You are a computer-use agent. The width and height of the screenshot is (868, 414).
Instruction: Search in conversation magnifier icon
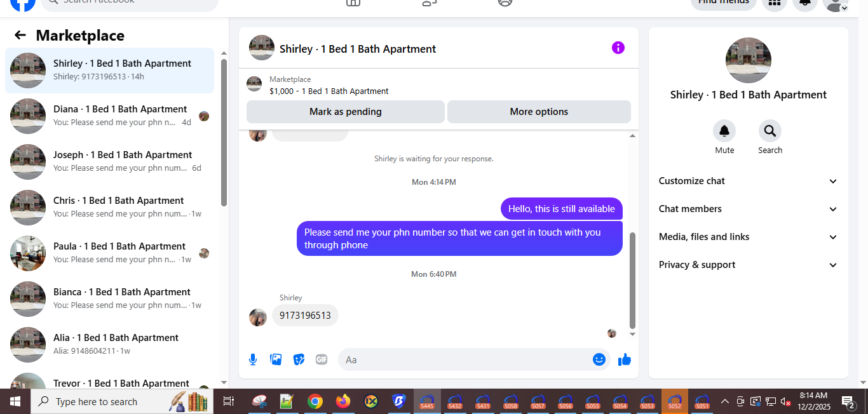tap(770, 131)
